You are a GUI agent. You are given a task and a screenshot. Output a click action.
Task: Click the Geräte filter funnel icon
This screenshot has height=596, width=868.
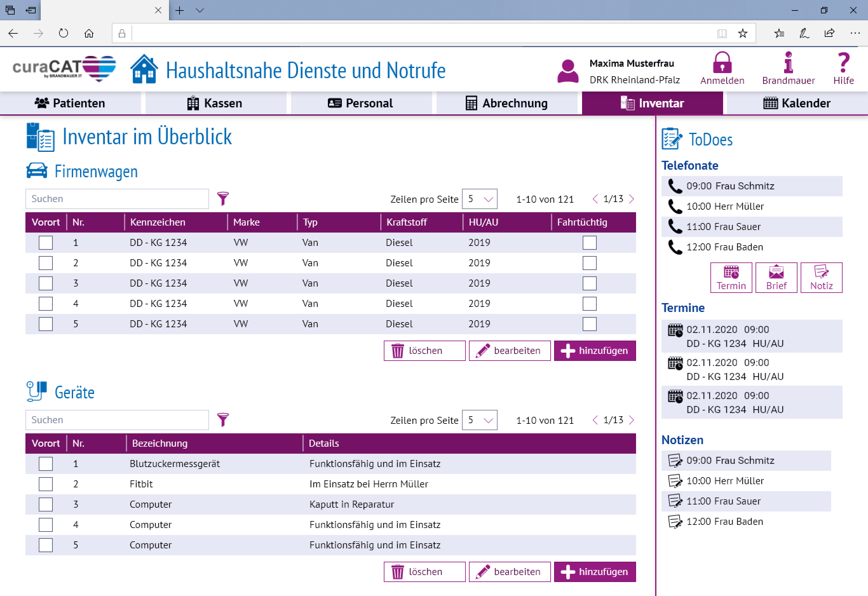(223, 420)
